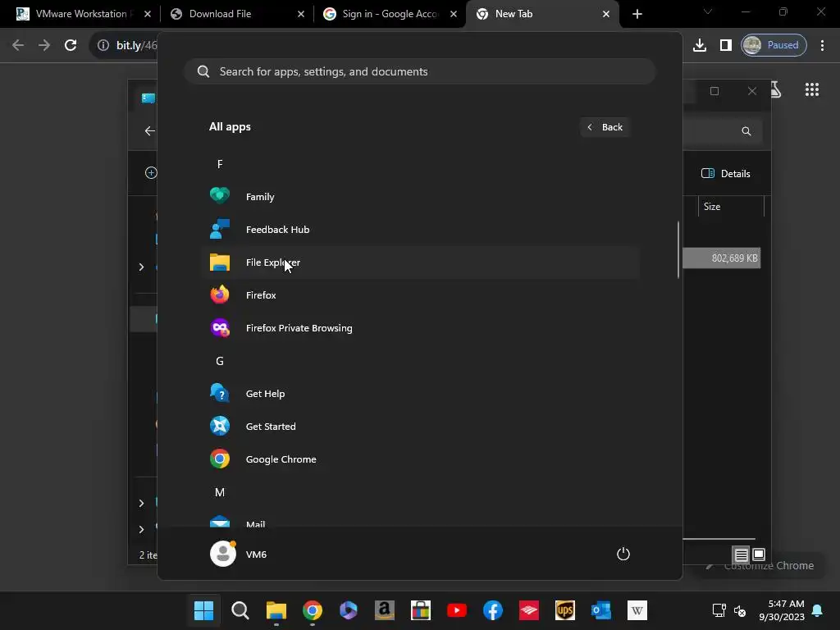Click the paused profile button
Screen dimensions: 840x630
(774, 45)
